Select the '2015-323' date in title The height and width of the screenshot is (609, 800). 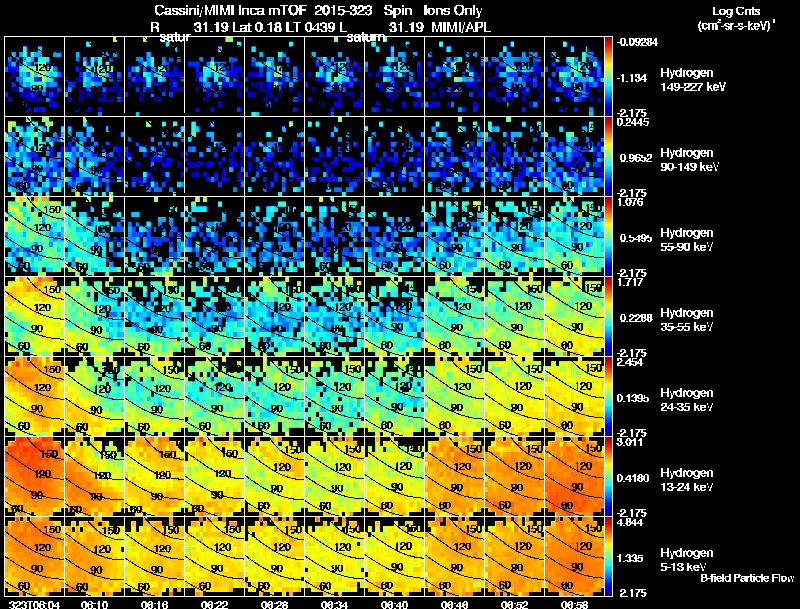(343, 10)
